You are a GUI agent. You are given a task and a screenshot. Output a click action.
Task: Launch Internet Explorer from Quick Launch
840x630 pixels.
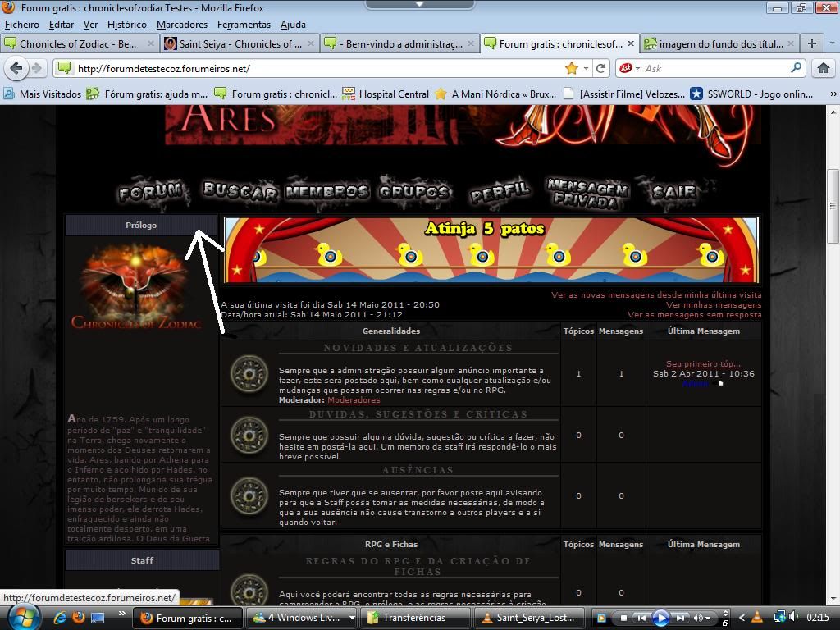(x=60, y=618)
